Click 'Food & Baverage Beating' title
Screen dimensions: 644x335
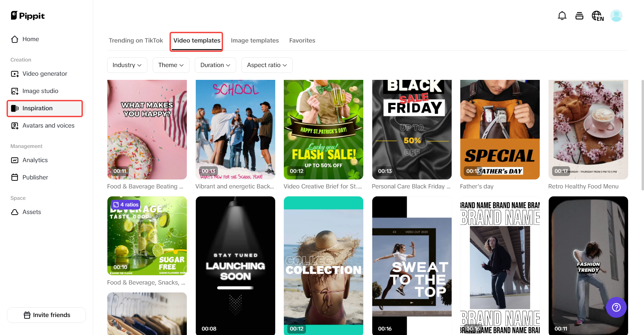[x=145, y=186]
